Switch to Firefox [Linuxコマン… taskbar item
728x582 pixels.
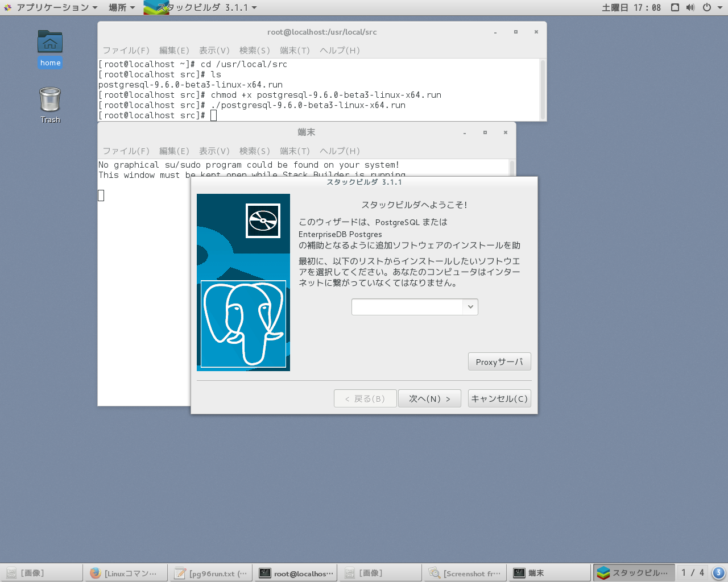coord(126,573)
